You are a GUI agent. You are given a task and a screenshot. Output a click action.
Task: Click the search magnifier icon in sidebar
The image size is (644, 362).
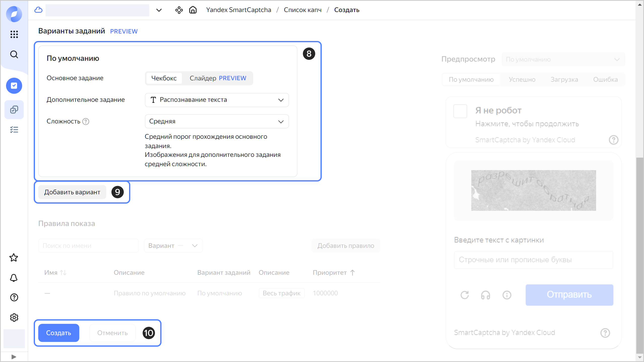click(14, 54)
